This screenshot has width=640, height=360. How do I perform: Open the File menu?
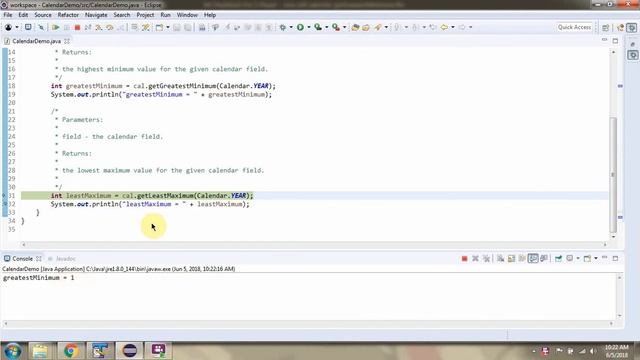click(8, 15)
